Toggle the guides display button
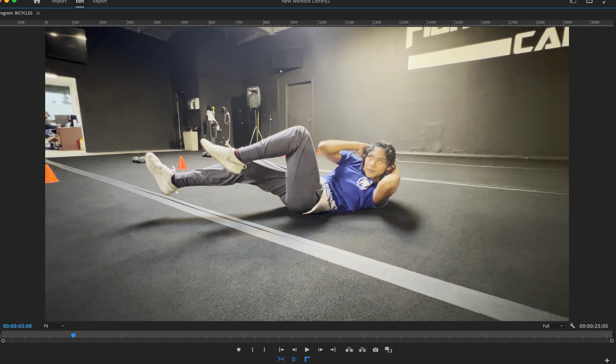 [x=294, y=359]
